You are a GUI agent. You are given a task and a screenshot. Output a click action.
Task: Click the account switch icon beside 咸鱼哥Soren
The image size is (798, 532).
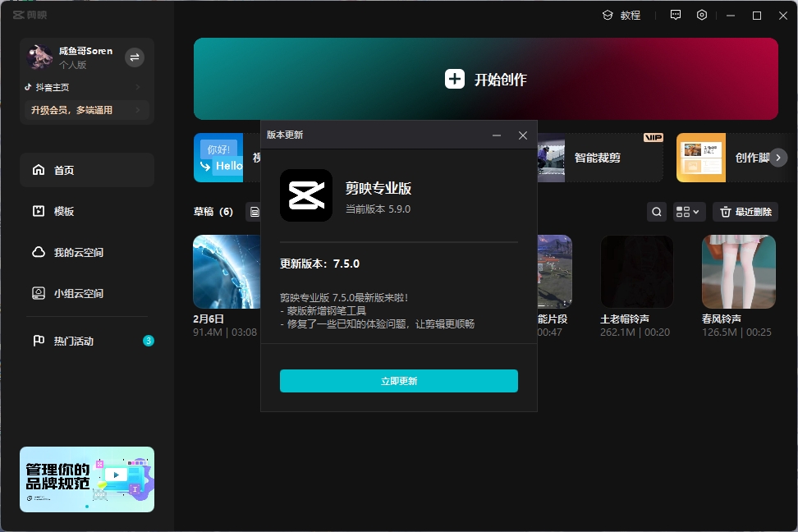tap(135, 57)
